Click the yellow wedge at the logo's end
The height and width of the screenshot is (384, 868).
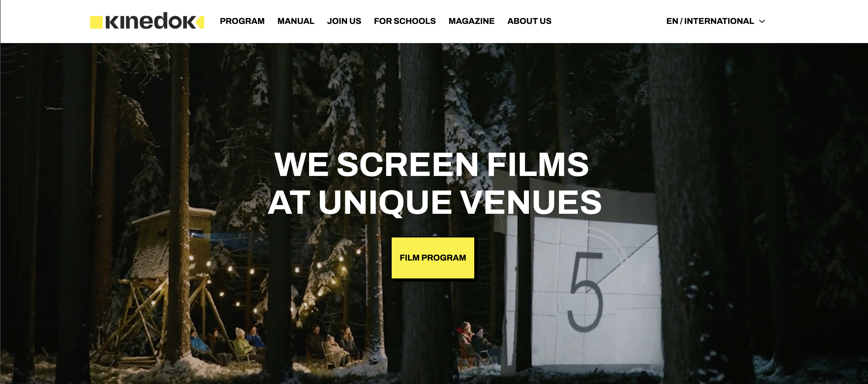pos(200,22)
